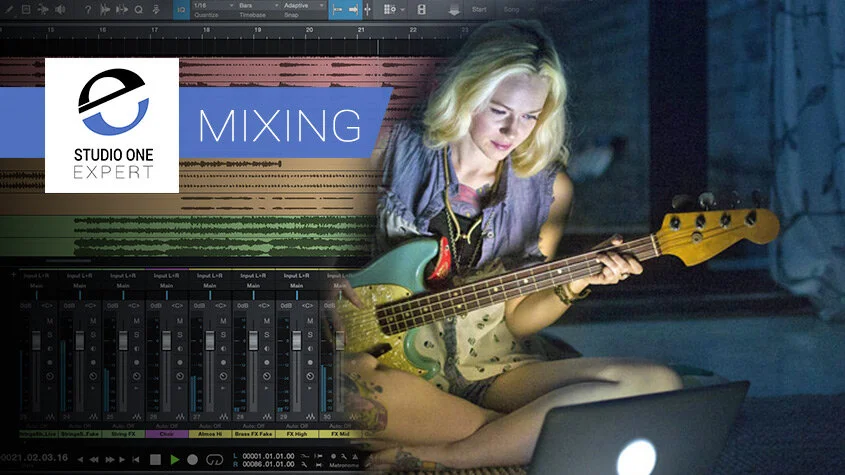845x475 pixels.
Task: Select the Brass FX Fake channel label
Action: click(x=253, y=434)
